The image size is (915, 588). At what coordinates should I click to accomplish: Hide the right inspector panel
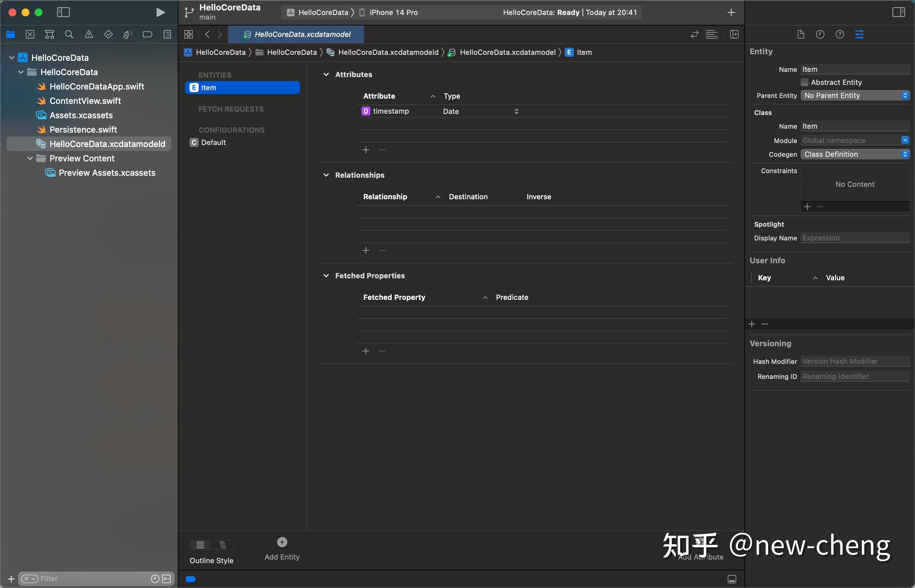(898, 12)
